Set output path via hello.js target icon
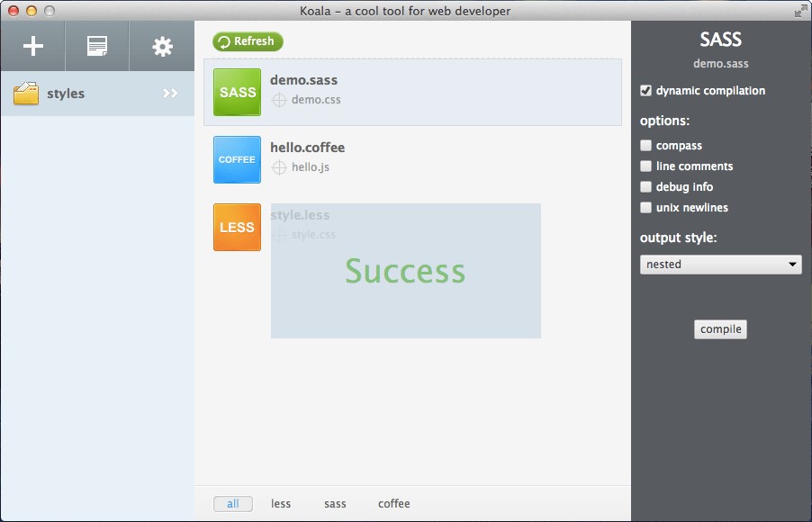This screenshot has height=522, width=812. pos(279,167)
